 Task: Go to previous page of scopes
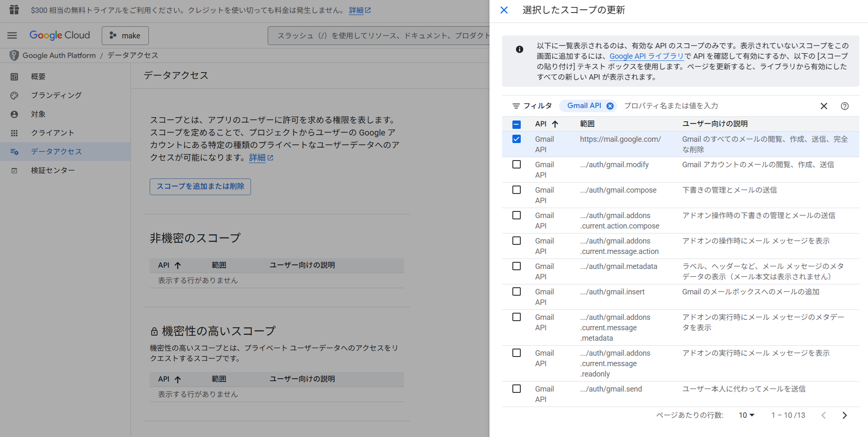coord(824,415)
